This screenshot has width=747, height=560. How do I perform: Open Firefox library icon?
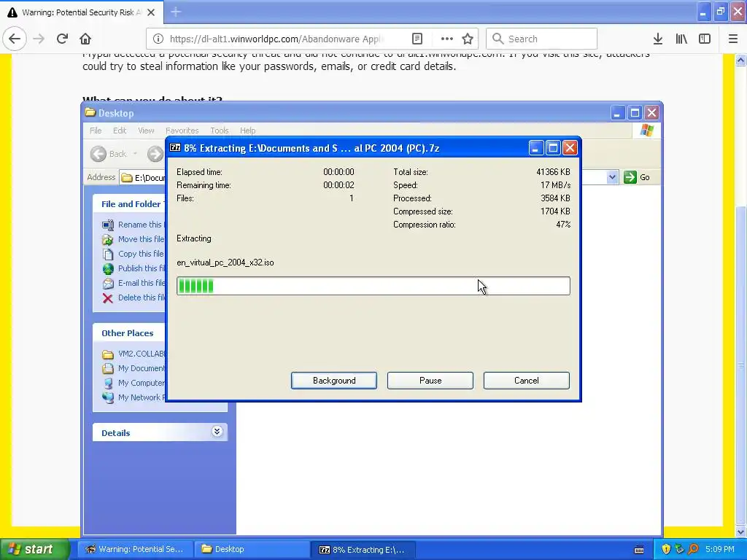point(681,39)
